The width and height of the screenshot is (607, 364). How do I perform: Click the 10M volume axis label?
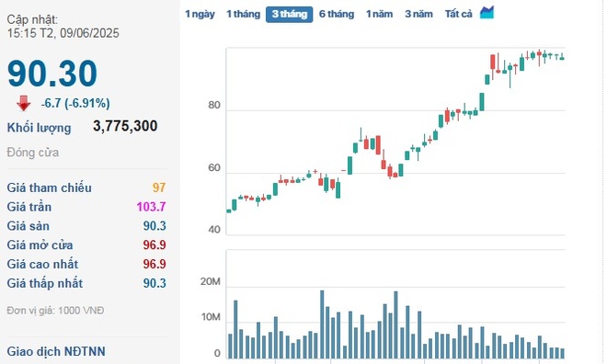coord(211,317)
